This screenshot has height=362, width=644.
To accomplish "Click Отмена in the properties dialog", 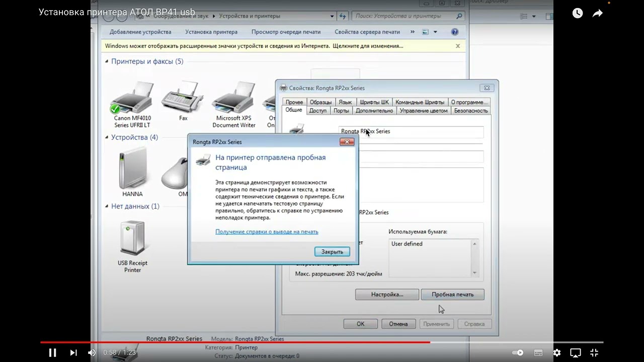I will [398, 324].
